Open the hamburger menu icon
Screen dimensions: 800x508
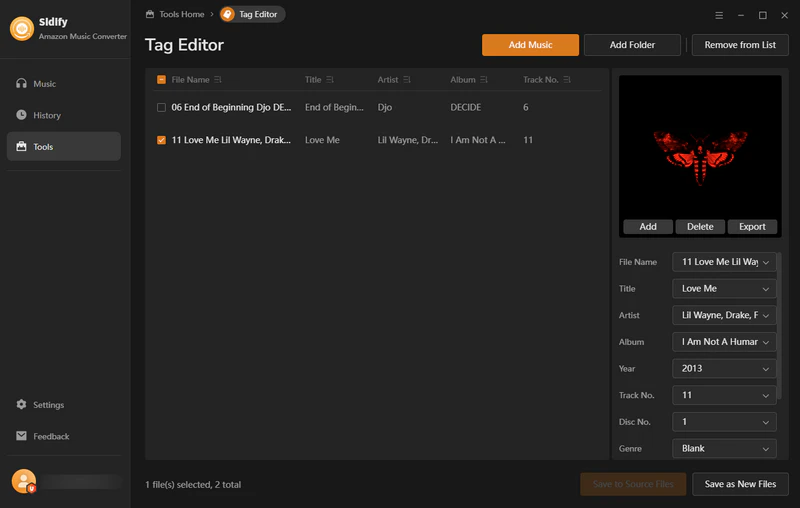coord(719,15)
